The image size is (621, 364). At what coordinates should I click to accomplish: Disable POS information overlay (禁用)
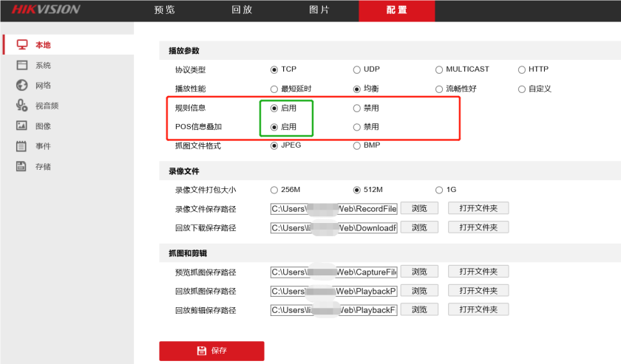coord(357,127)
